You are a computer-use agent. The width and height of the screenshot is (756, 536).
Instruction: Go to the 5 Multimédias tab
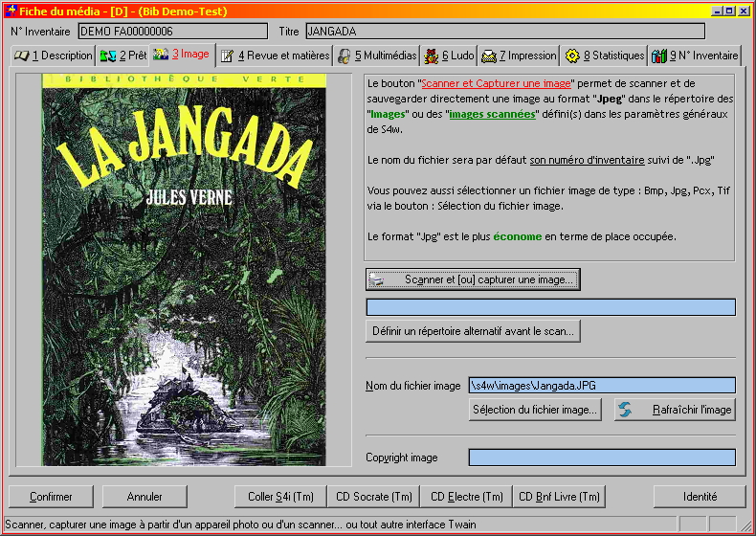[x=377, y=56]
